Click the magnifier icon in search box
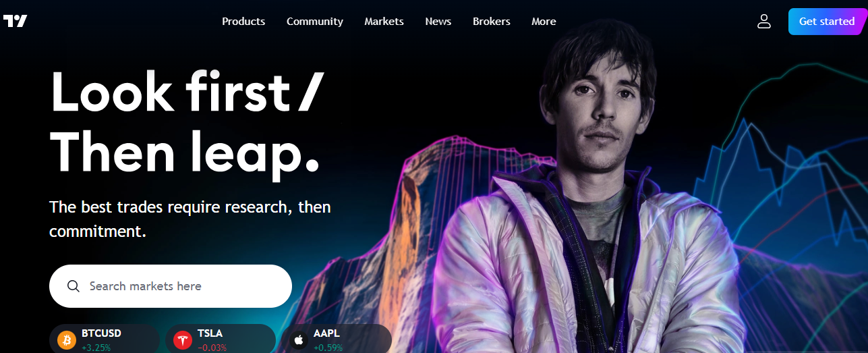The height and width of the screenshot is (353, 868). coord(74,286)
